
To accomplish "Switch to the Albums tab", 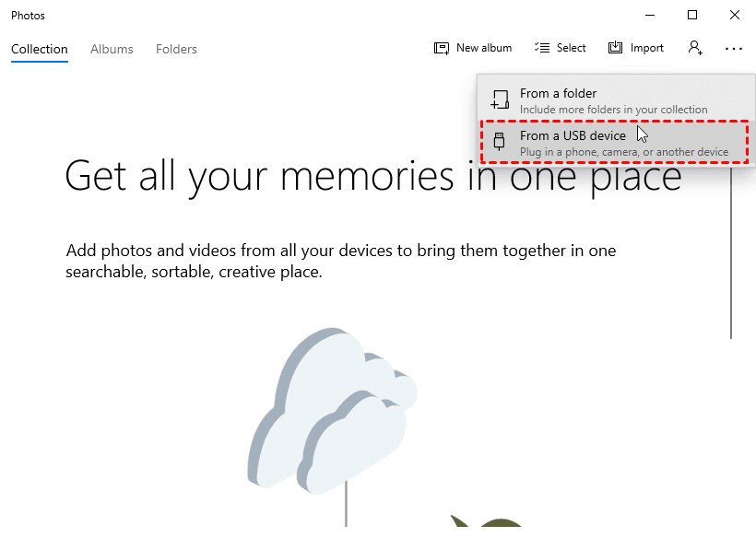I will [x=112, y=50].
